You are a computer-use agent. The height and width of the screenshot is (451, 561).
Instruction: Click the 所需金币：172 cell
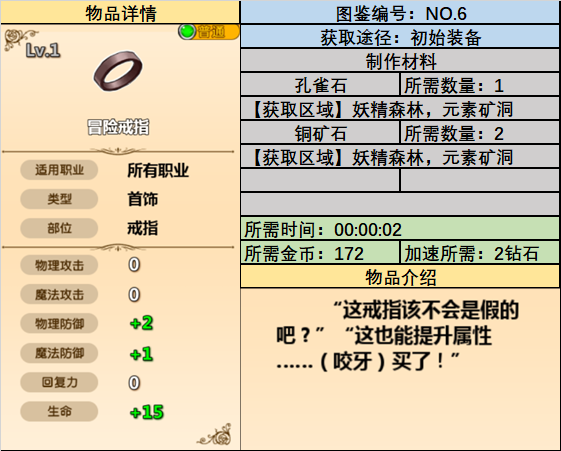tap(320, 253)
